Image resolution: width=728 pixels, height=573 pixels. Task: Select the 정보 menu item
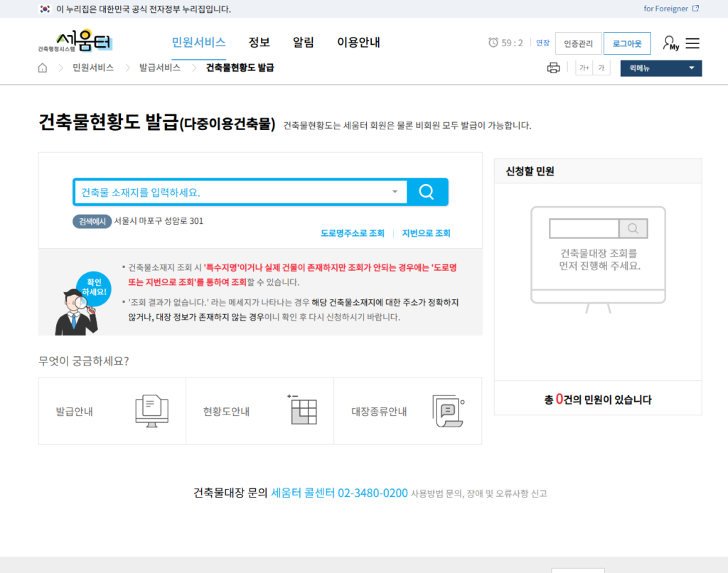click(259, 43)
